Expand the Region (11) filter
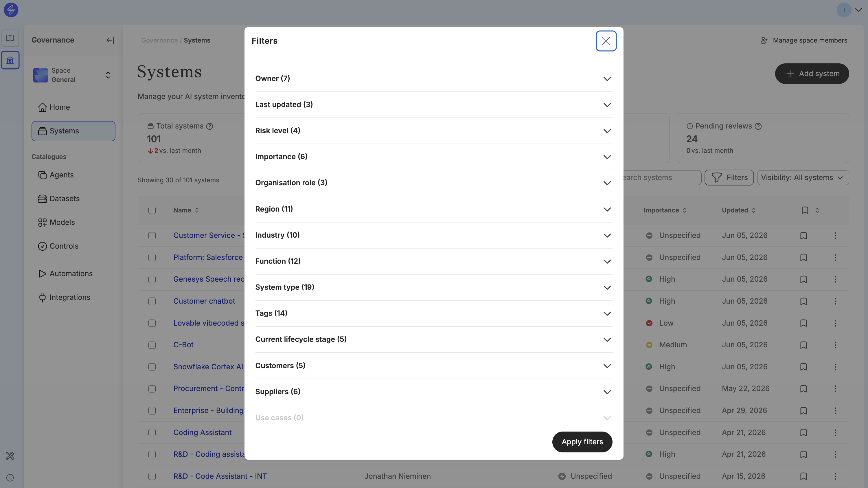 click(434, 209)
